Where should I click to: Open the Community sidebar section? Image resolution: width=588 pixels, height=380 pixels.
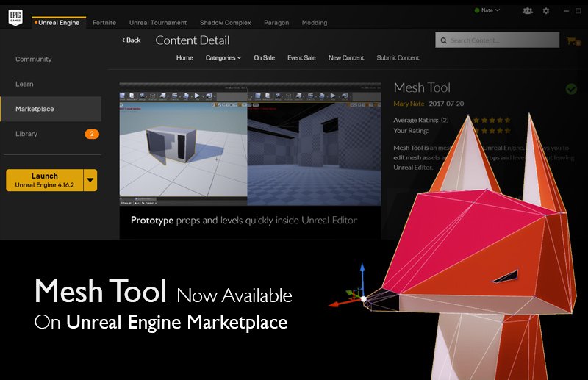pyautogui.click(x=34, y=60)
